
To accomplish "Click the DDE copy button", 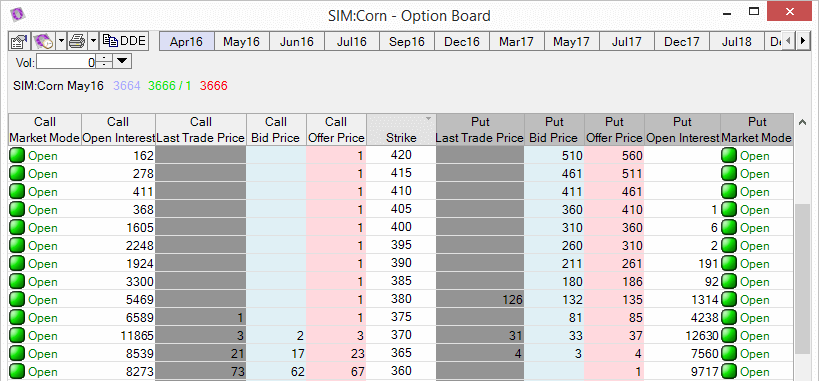I will tap(124, 41).
